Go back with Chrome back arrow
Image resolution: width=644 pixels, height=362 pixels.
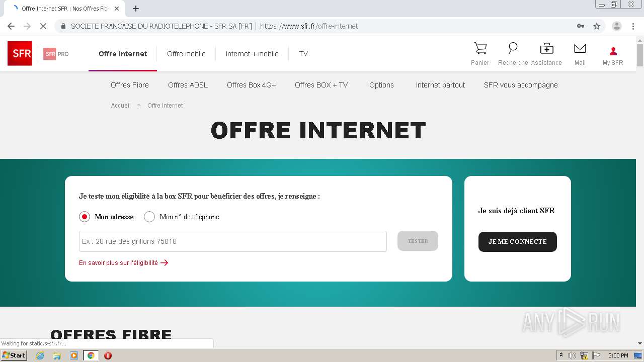(x=11, y=26)
